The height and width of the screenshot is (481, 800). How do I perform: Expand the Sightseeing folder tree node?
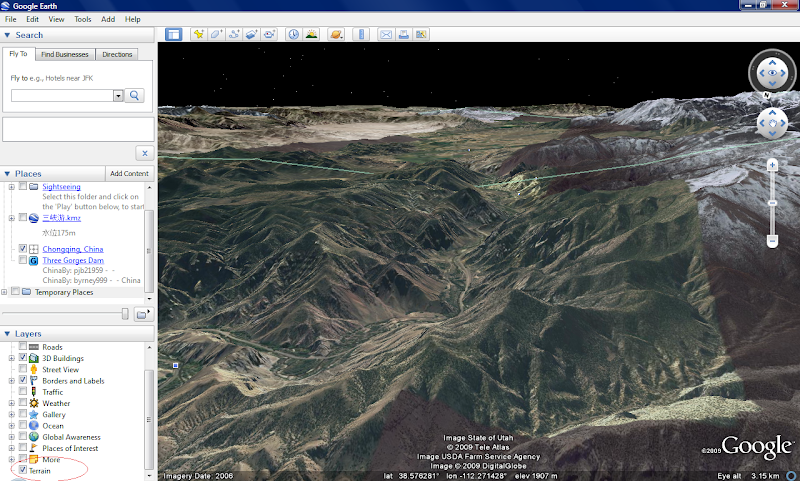coord(11,187)
